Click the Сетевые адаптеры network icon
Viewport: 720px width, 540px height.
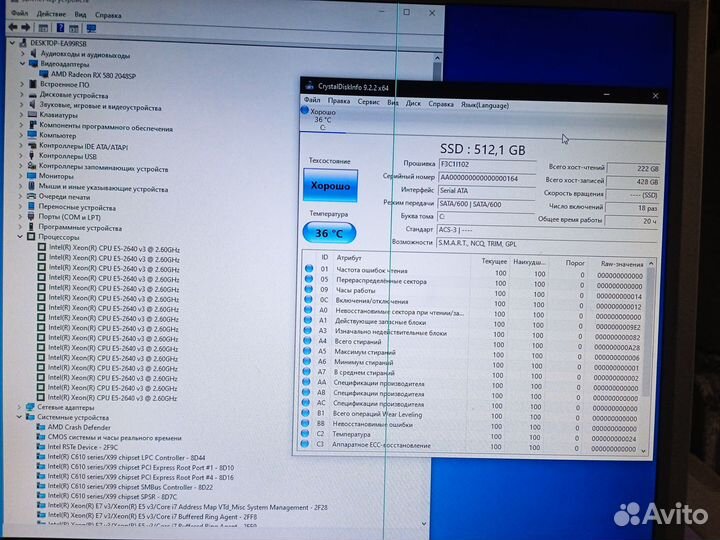point(30,407)
